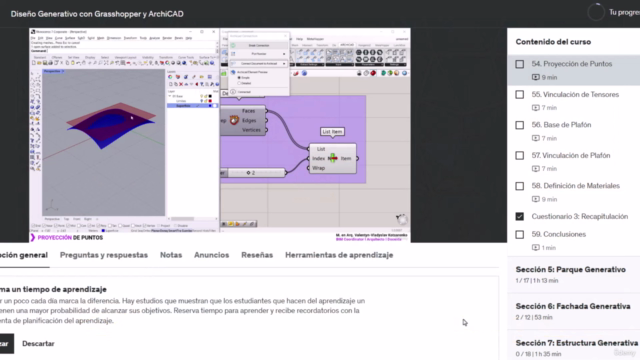The image size is (640, 360).
Task: Tick checkbox for 55. Vinculación de Tensores
Action: tap(520, 95)
